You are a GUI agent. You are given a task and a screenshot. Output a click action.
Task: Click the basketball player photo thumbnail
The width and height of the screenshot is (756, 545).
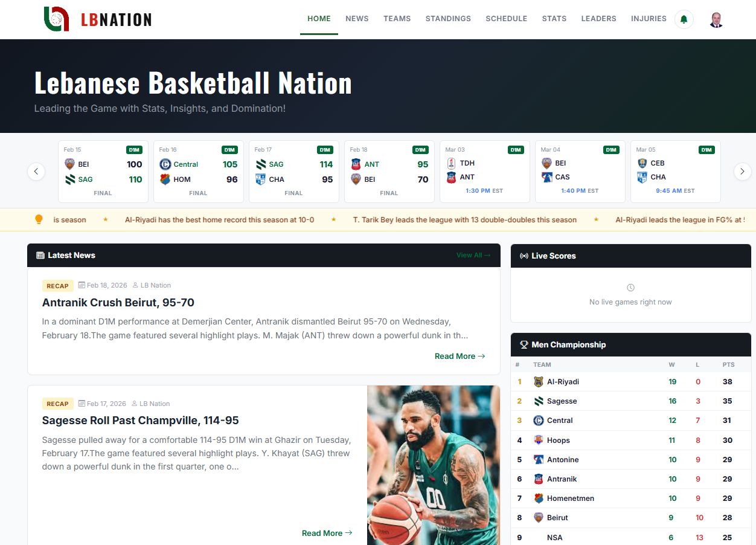pos(433,465)
